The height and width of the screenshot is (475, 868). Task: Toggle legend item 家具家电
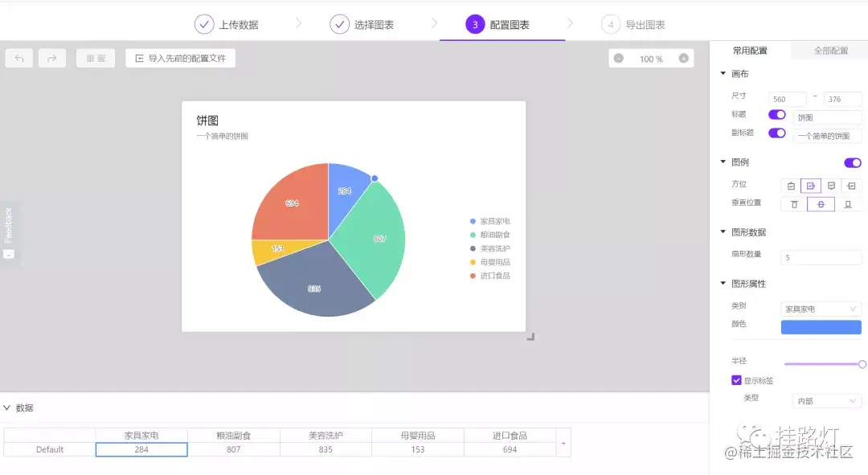coord(490,222)
